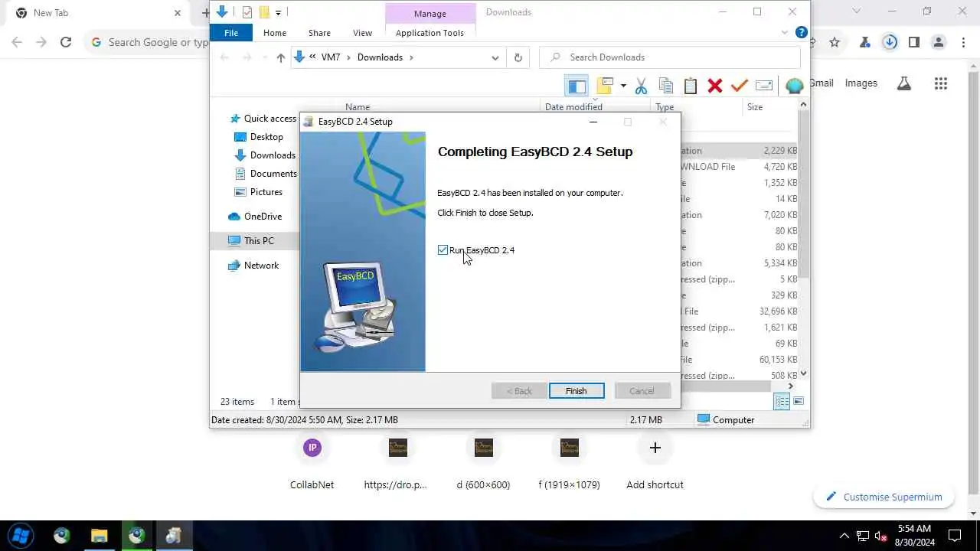Show hidden tray icons chevron
Viewport: 980px width, 551px height.
[844, 536]
